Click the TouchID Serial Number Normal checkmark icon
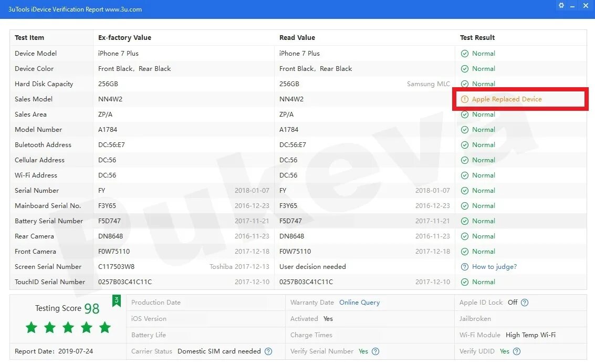Viewport: 595px width, 364px height. 464,282
